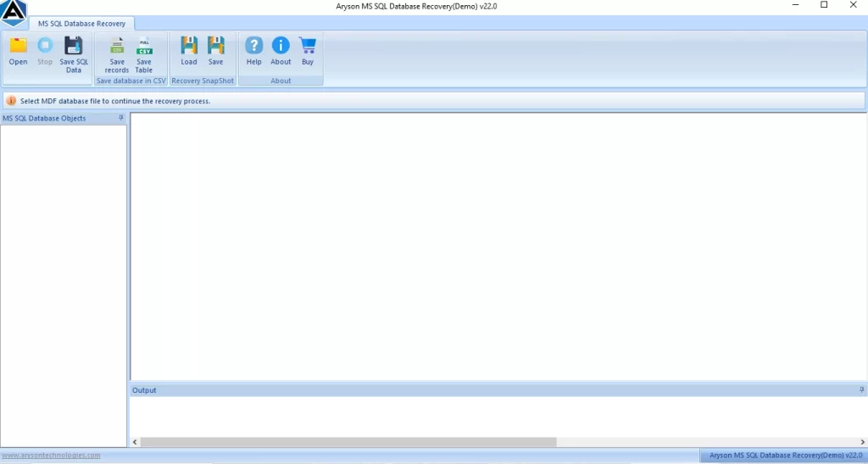Image resolution: width=868 pixels, height=464 pixels.
Task: Click the Output horizontal scrollbar thumb
Action: pos(348,442)
